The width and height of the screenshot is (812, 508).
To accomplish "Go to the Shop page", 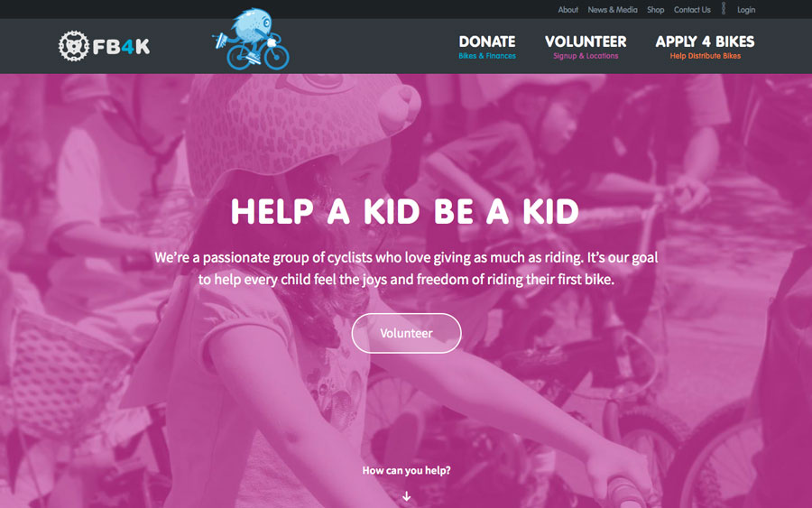I will point(655,10).
